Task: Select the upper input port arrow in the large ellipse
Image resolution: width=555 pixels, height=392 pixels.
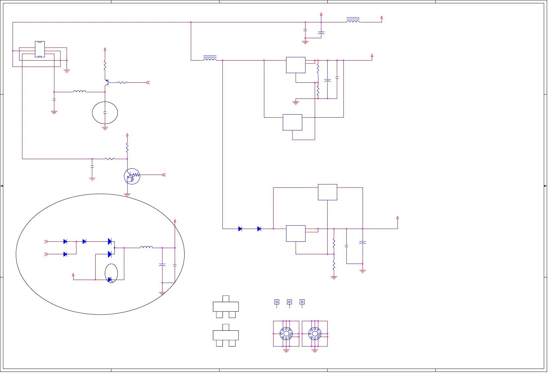Action: (x=46, y=241)
